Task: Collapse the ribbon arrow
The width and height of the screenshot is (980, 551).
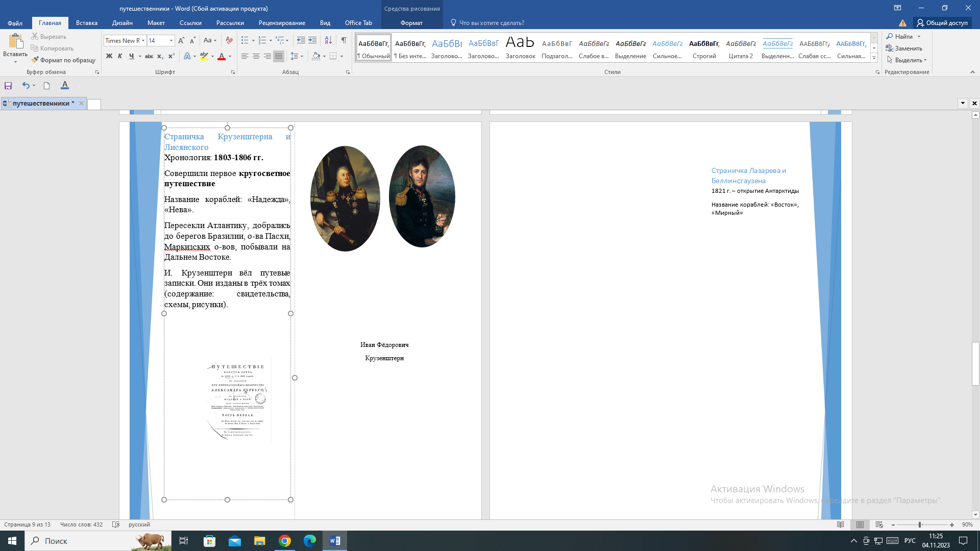Action: (972, 72)
